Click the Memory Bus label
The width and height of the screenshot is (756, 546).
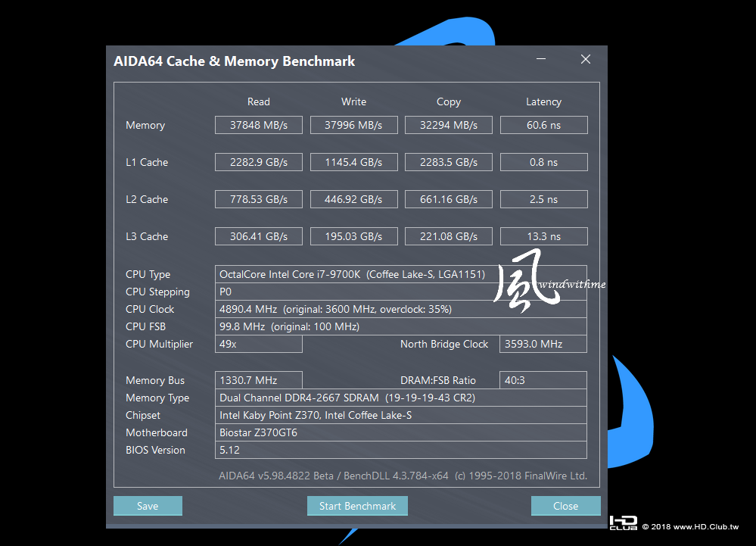[155, 381]
